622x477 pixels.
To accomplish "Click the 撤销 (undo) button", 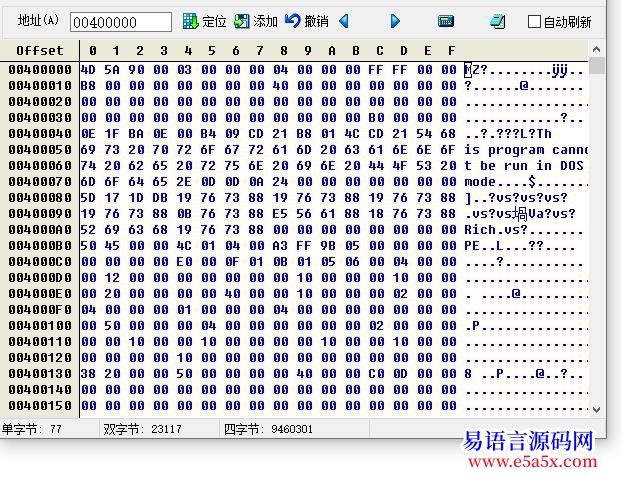I will pos(306,21).
